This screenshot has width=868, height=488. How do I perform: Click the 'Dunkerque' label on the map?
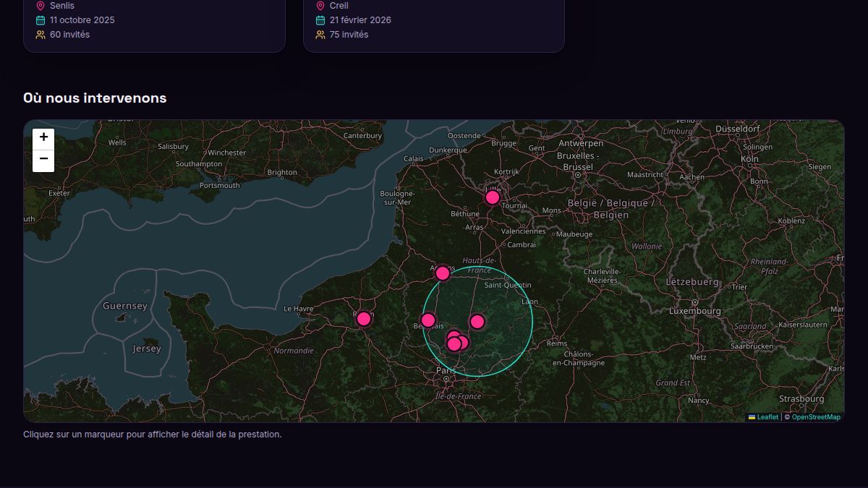(x=448, y=150)
